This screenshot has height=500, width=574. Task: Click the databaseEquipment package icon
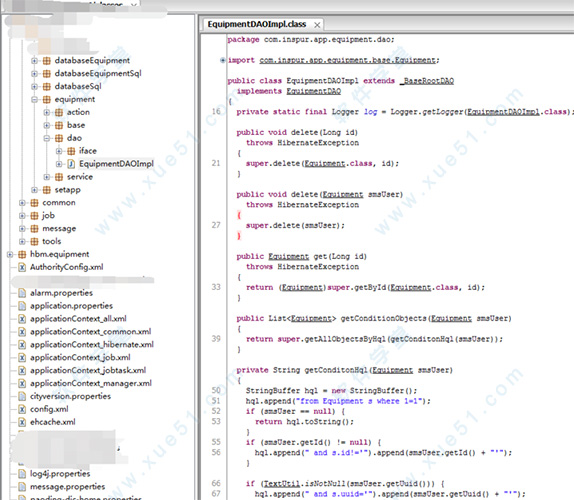pos(46,61)
